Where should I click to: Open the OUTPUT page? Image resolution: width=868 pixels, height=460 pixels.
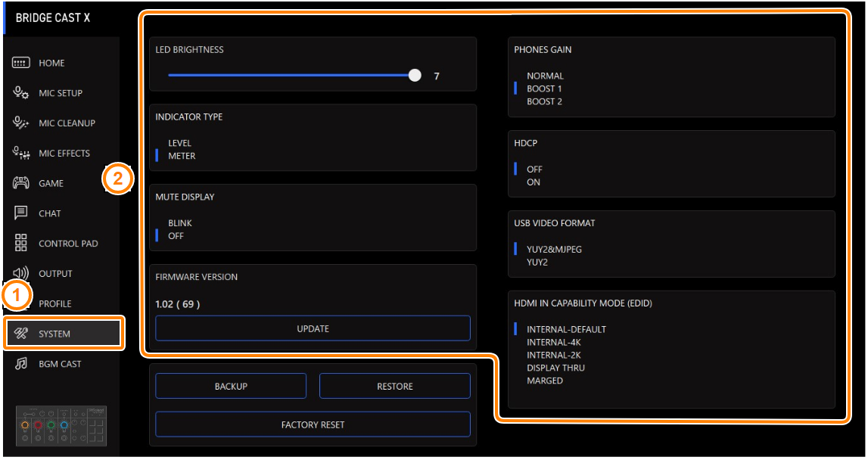55,273
